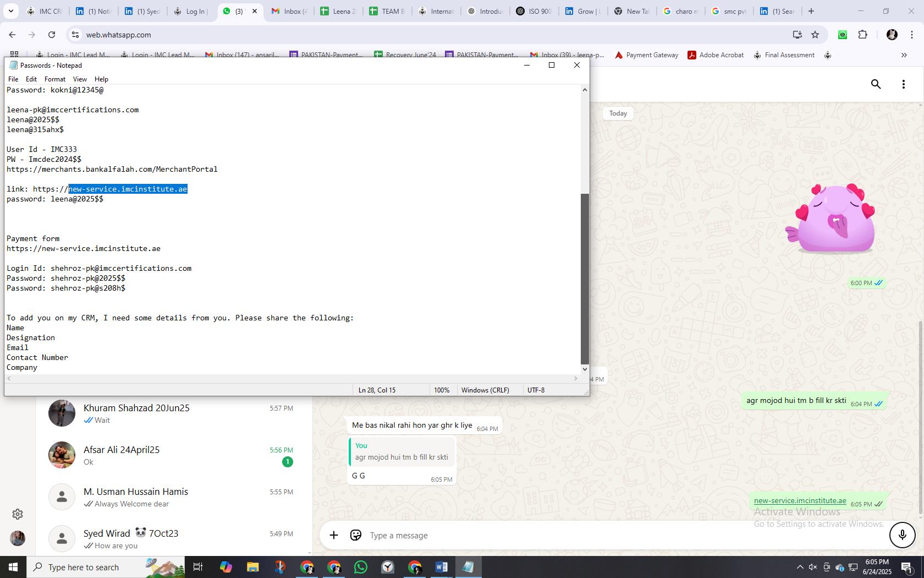Click unread badge on Afsar Ali chat
Screen dimensions: 924x578
[287, 462]
